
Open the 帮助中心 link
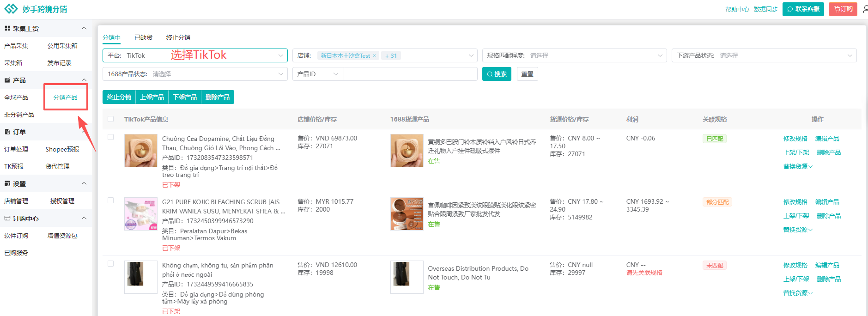click(x=737, y=9)
